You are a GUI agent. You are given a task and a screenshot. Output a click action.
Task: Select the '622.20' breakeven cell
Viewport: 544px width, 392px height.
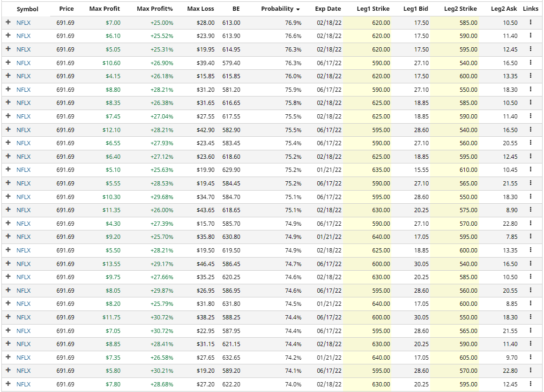pos(231,385)
